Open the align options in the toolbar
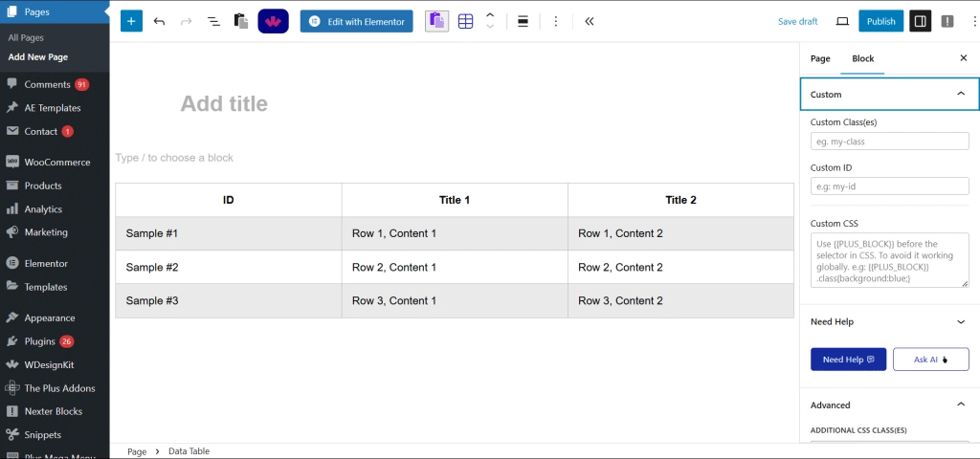Image resolution: width=980 pixels, height=459 pixels. 523,21
